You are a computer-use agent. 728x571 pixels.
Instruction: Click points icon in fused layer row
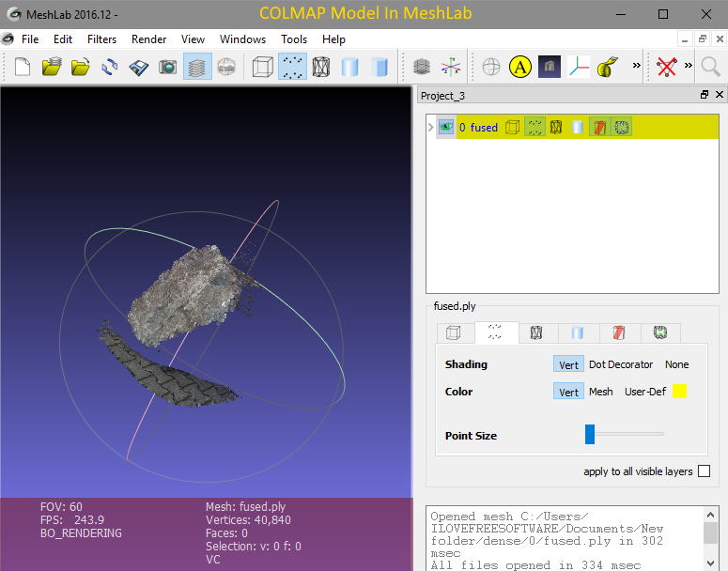coord(534,127)
